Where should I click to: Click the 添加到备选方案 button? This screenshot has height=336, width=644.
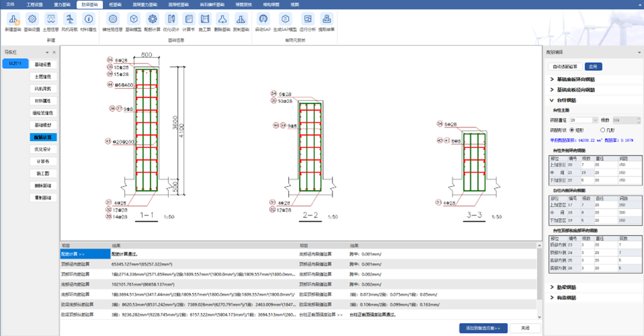[483, 328]
